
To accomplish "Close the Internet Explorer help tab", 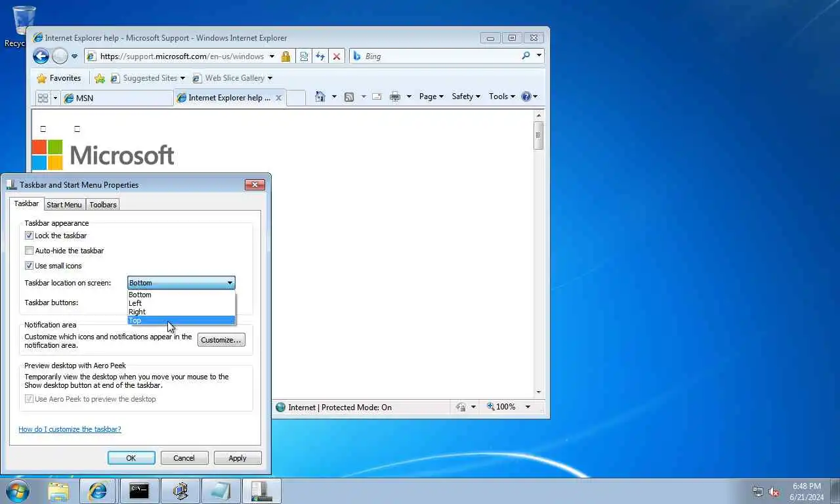I will (x=278, y=98).
